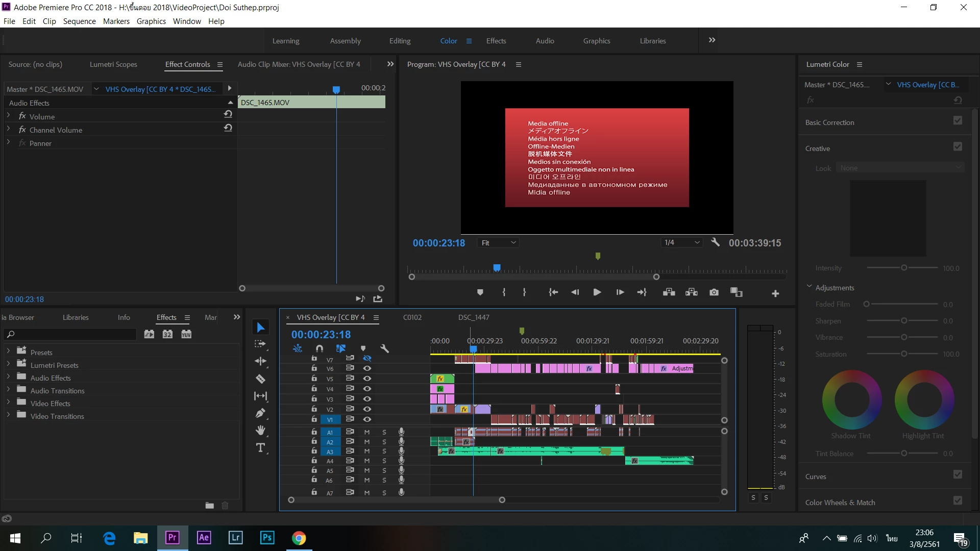The width and height of the screenshot is (980, 551).
Task: Open the Curves section
Action: click(816, 477)
